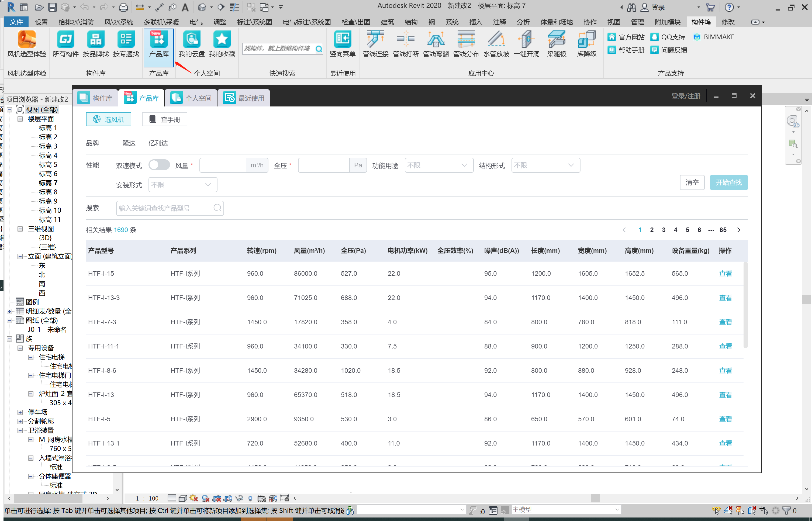
Task: Switch to the 个人空间 tab
Action: 191,98
